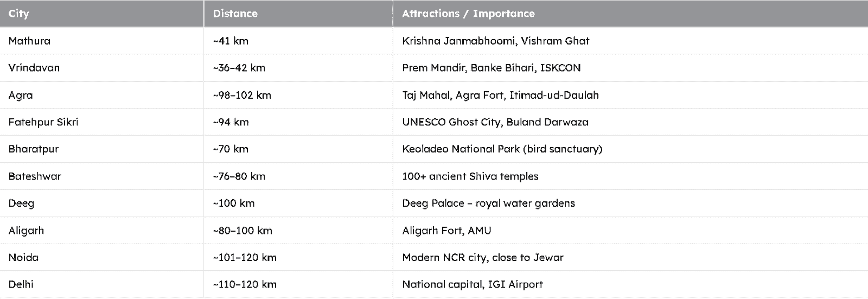Click the ~76–80 km distance cell

298,176
